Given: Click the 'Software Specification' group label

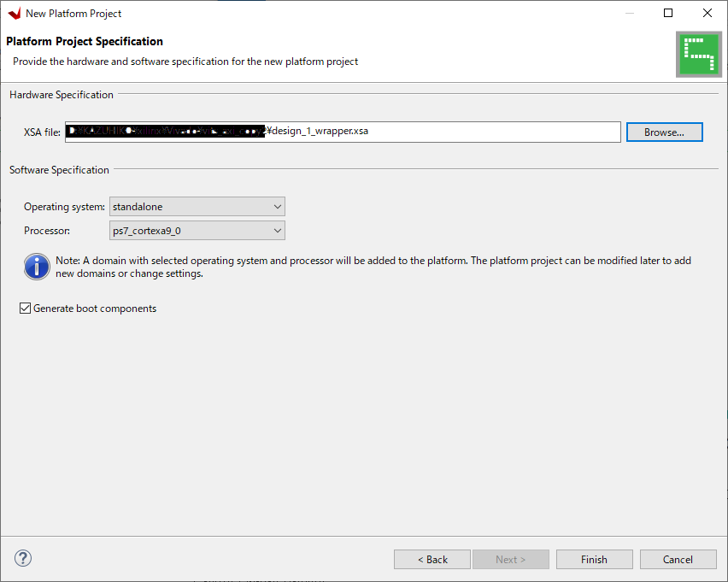Looking at the screenshot, I should pos(59,170).
